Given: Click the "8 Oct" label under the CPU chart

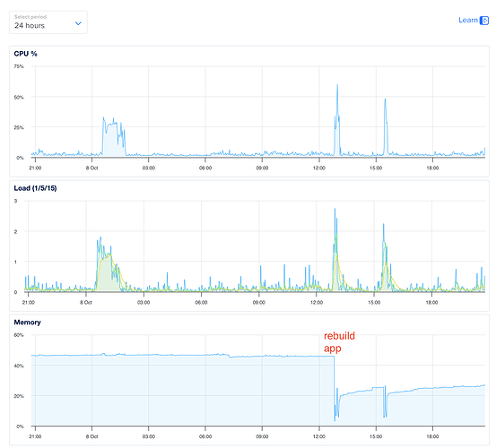Looking at the screenshot, I should point(91,168).
